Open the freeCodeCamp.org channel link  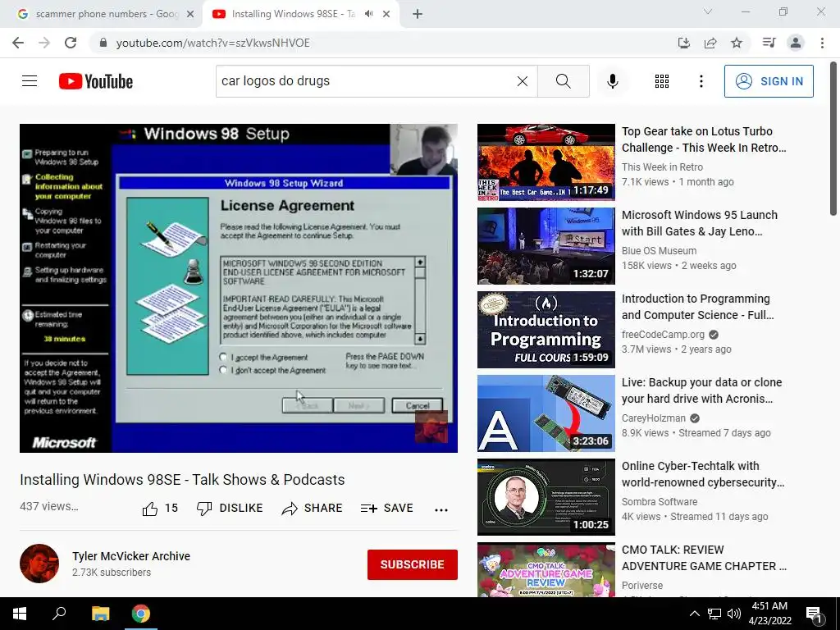tap(663, 335)
